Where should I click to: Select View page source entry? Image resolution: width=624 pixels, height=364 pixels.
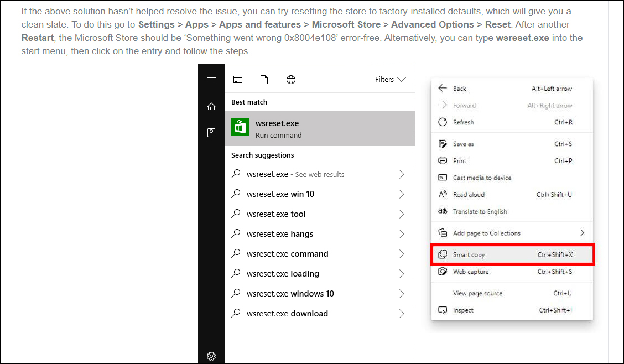(512, 293)
